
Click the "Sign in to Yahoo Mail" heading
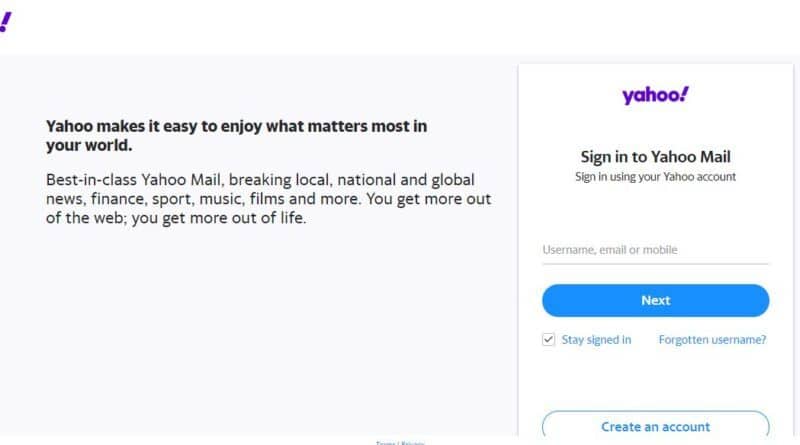655,157
